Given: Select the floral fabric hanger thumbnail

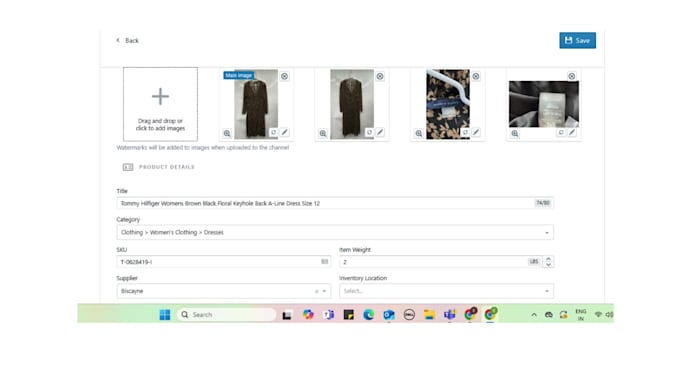Looking at the screenshot, I should pos(448,104).
